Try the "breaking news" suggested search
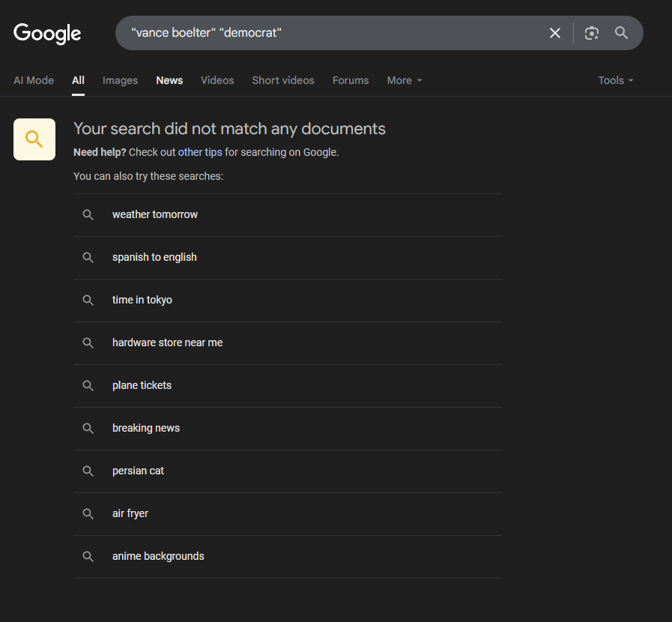 [288, 428]
